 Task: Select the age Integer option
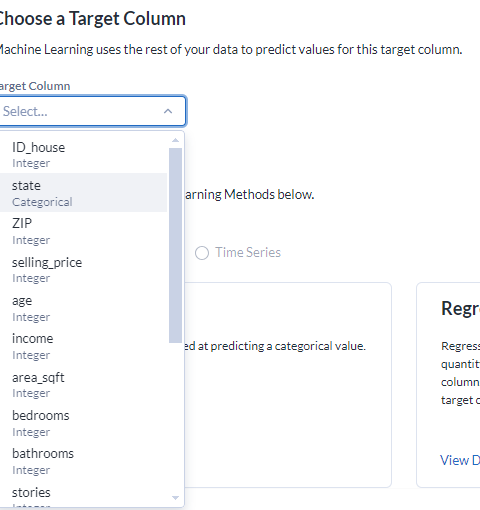point(83,308)
